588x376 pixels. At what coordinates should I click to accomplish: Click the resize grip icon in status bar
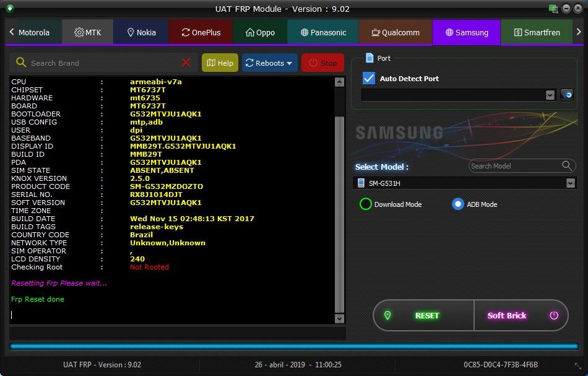point(578,365)
